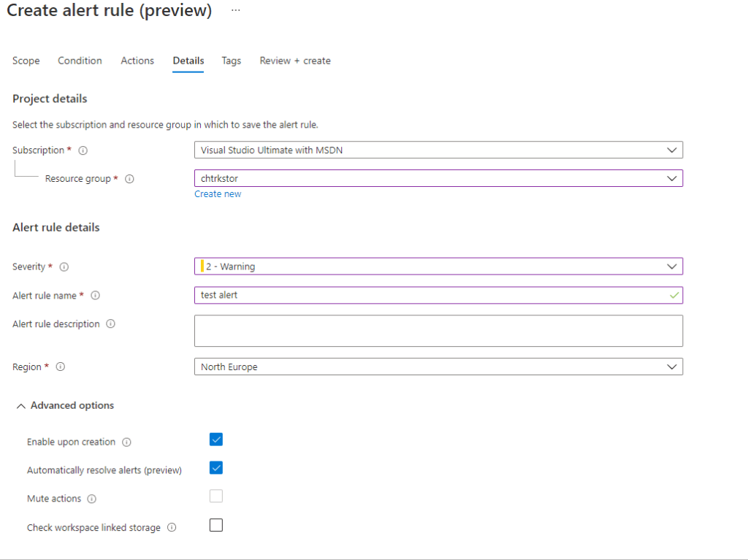Switch to the Condition tab
The width and height of the screenshot is (748, 560).
click(80, 61)
